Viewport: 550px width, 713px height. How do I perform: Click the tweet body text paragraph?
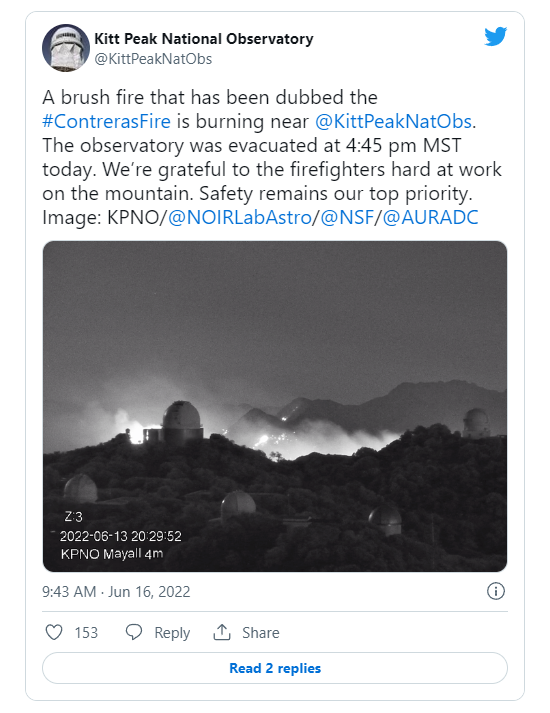[x=272, y=157]
